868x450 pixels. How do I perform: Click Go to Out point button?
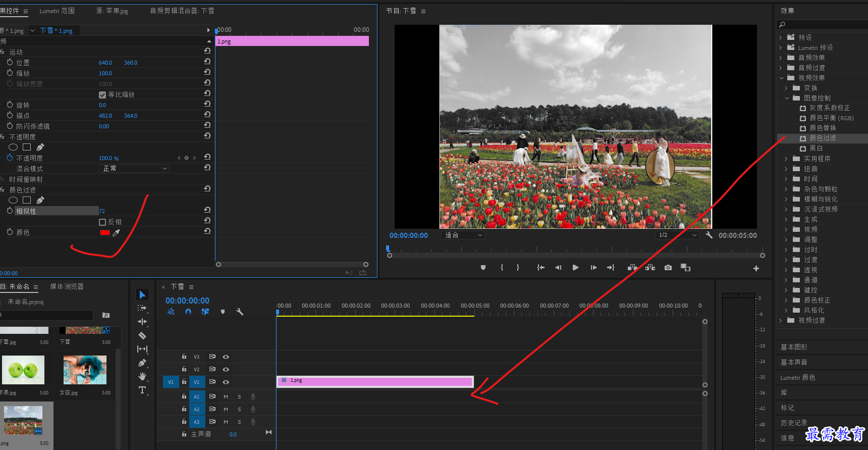click(611, 268)
